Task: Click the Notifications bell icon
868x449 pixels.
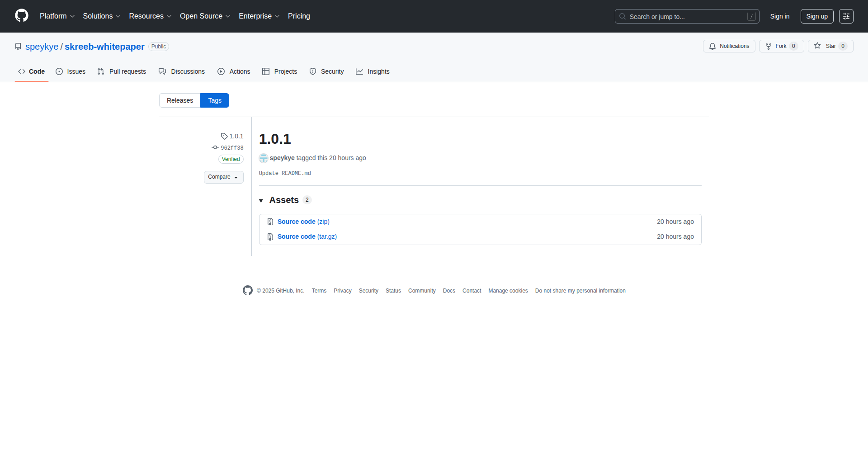Action: click(x=712, y=46)
